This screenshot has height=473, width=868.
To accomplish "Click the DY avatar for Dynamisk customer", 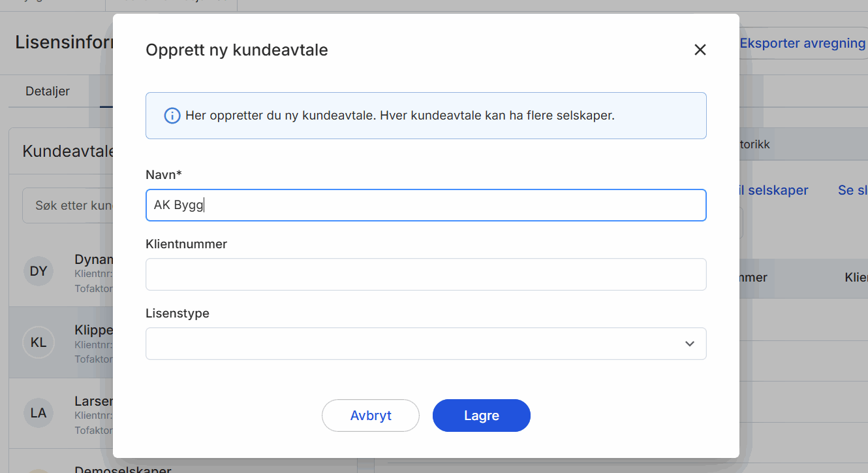I will pos(39,270).
